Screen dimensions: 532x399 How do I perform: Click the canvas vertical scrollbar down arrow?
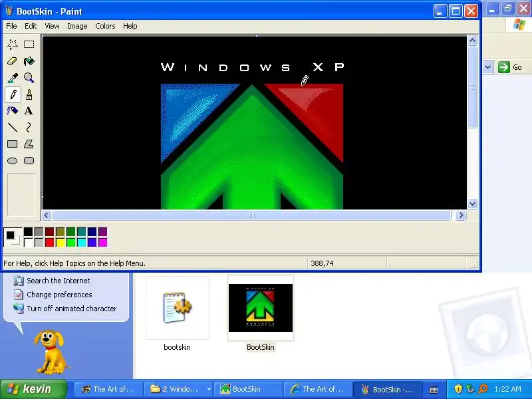473,204
